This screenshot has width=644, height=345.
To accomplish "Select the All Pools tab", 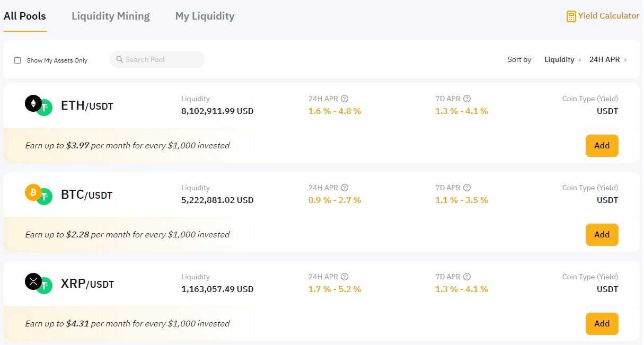I will [24, 16].
